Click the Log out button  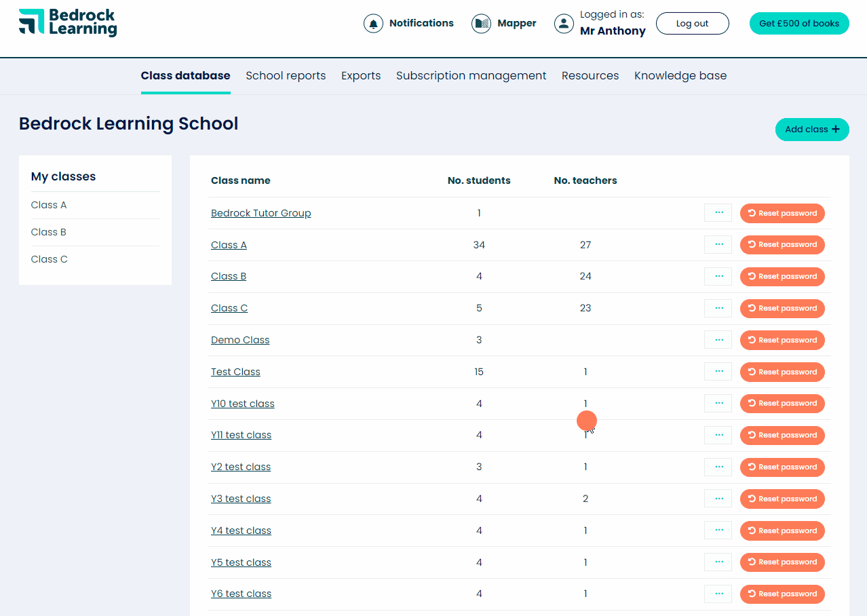(x=692, y=24)
